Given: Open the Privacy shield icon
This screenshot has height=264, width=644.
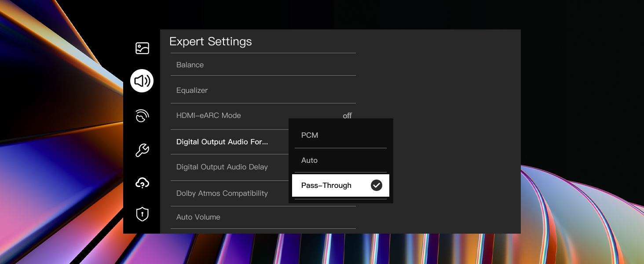Looking at the screenshot, I should 142,214.
